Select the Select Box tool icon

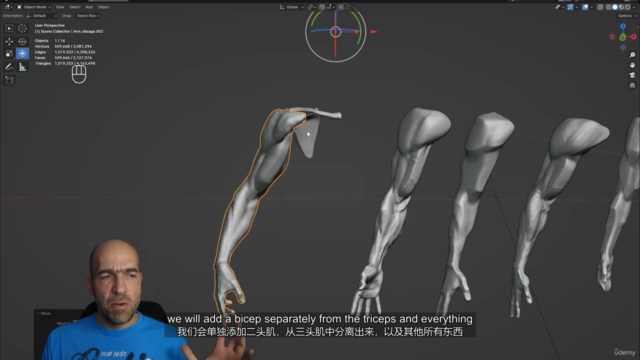tap(9, 28)
